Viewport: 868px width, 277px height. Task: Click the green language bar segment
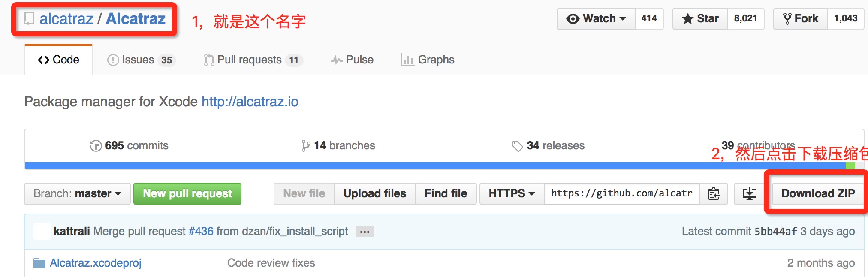tap(850, 166)
